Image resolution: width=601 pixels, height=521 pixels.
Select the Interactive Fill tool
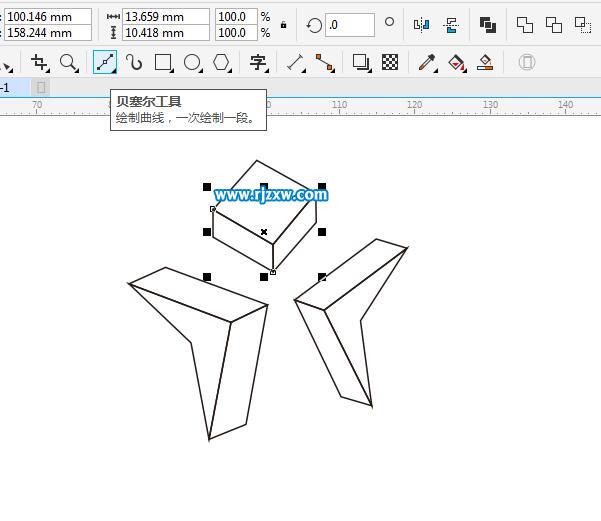[x=456, y=62]
